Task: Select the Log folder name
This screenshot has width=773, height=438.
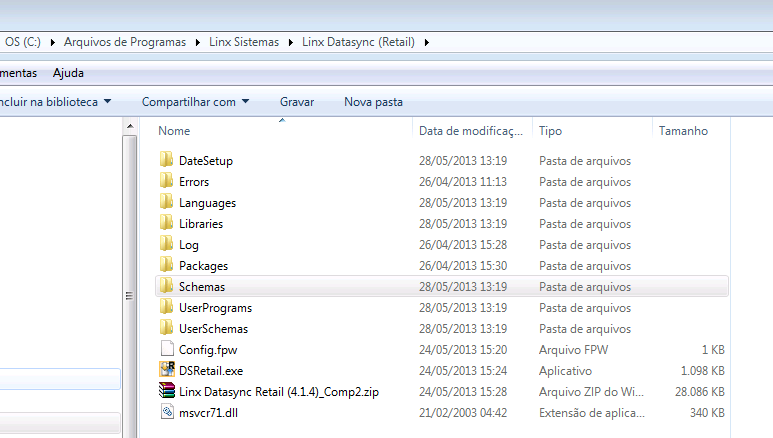Action: tap(188, 245)
